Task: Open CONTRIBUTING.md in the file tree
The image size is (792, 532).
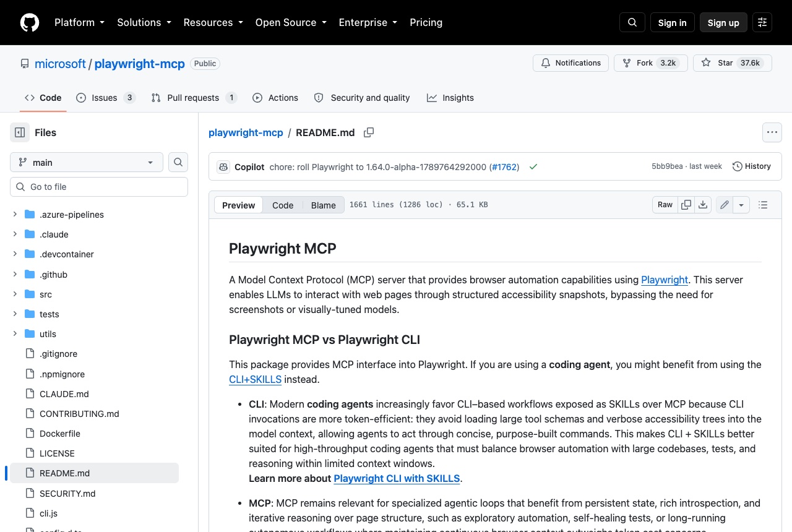Action: pos(79,414)
